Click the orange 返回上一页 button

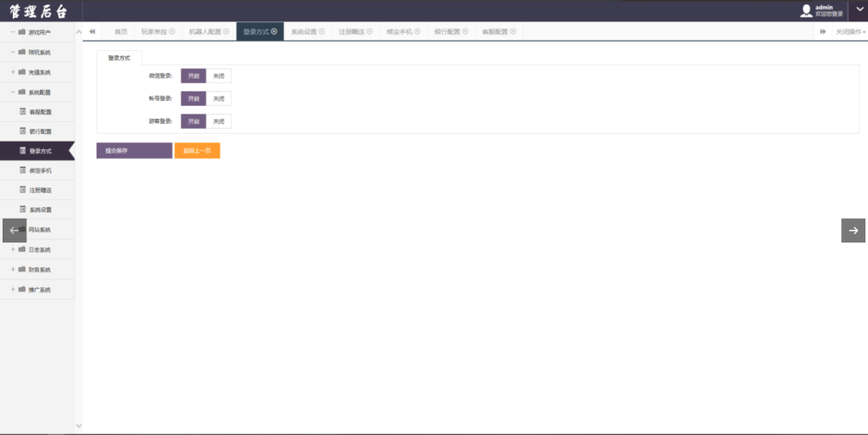click(x=197, y=150)
